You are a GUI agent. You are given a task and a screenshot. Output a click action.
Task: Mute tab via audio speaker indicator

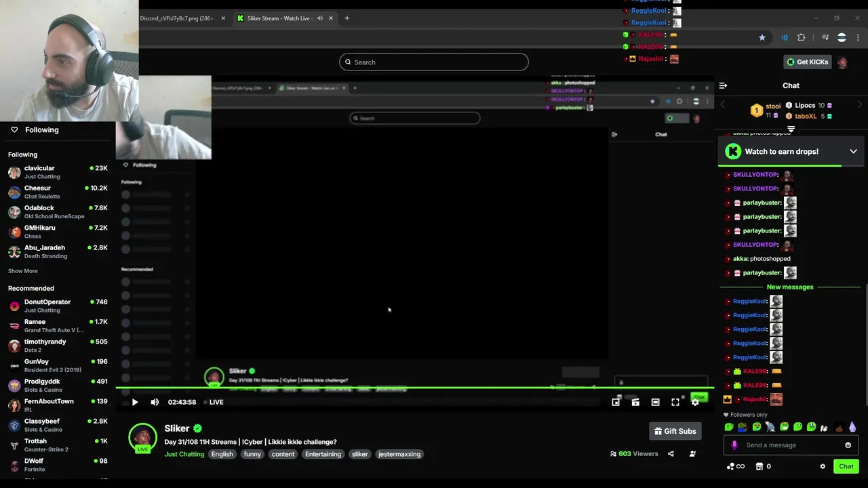coord(319,18)
